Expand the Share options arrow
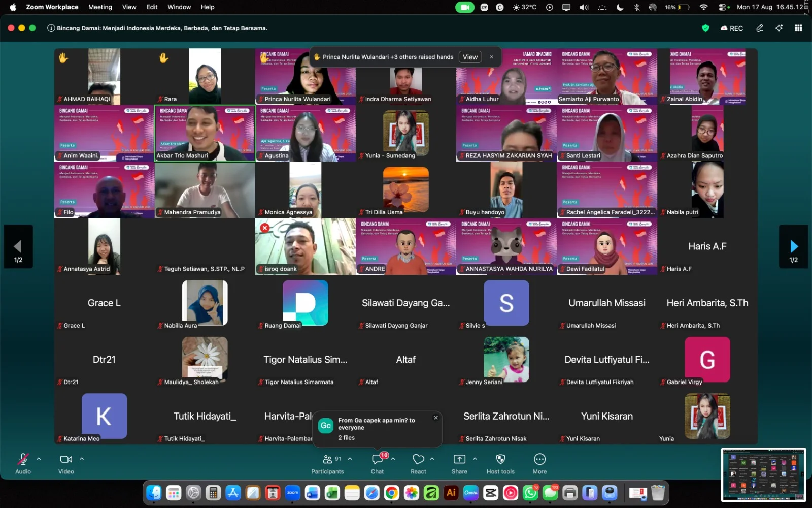 tap(475, 459)
